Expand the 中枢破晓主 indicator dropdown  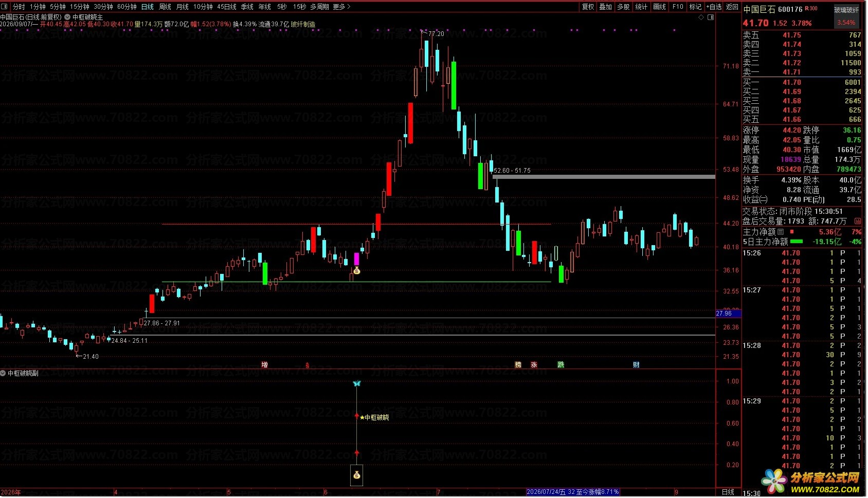click(x=67, y=17)
